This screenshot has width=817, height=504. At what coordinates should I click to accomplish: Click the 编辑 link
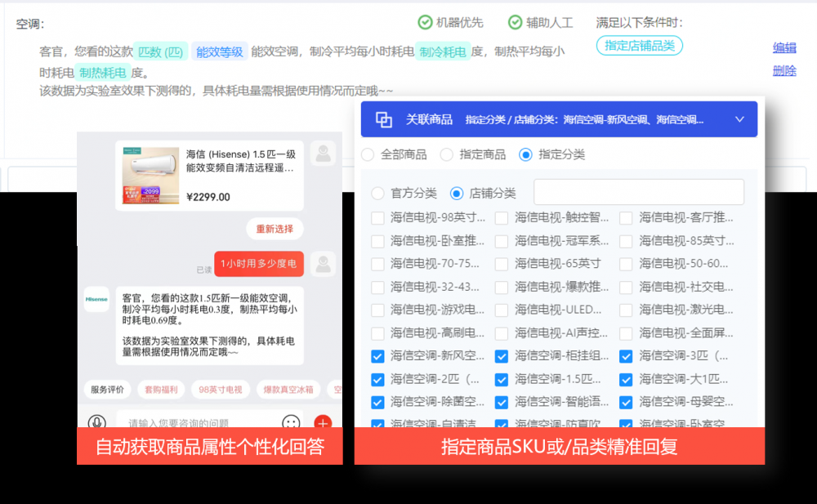(784, 48)
